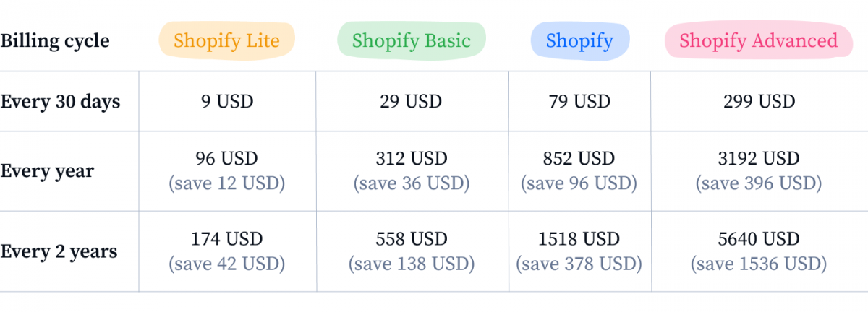Viewport: 868px width, 312px height.
Task: Click the 3192 USD yearly price
Action: pos(759,159)
